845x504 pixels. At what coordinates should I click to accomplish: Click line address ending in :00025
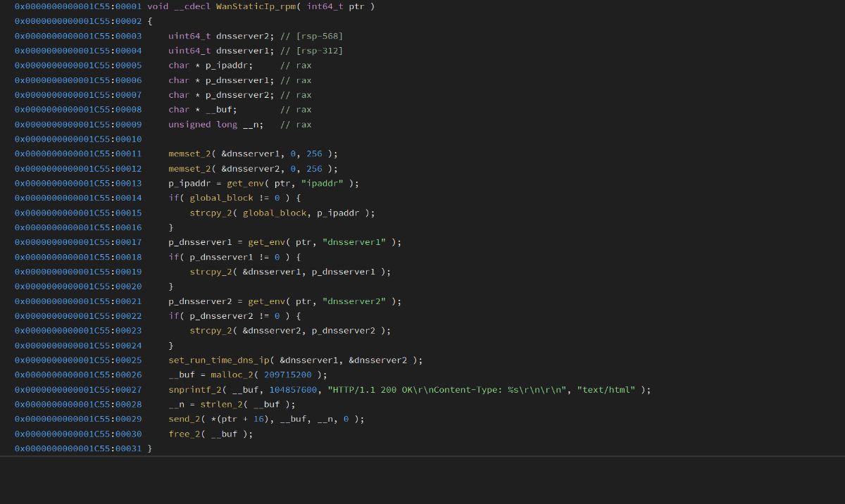pyautogui.click(x=77, y=361)
